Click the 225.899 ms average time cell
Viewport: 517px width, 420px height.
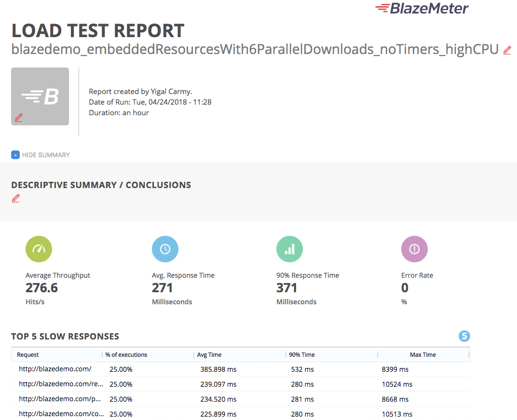tap(218, 414)
